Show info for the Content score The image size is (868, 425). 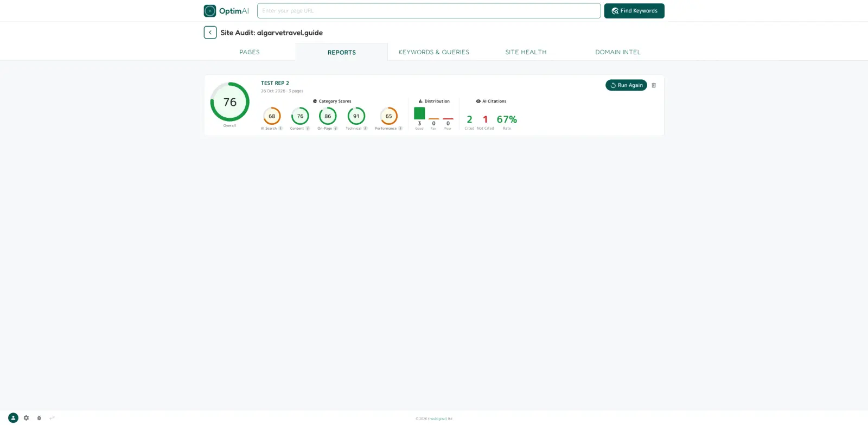coord(308,129)
